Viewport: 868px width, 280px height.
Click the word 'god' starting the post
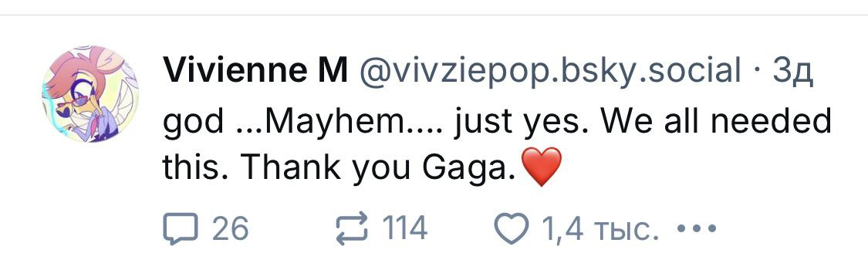(x=193, y=123)
